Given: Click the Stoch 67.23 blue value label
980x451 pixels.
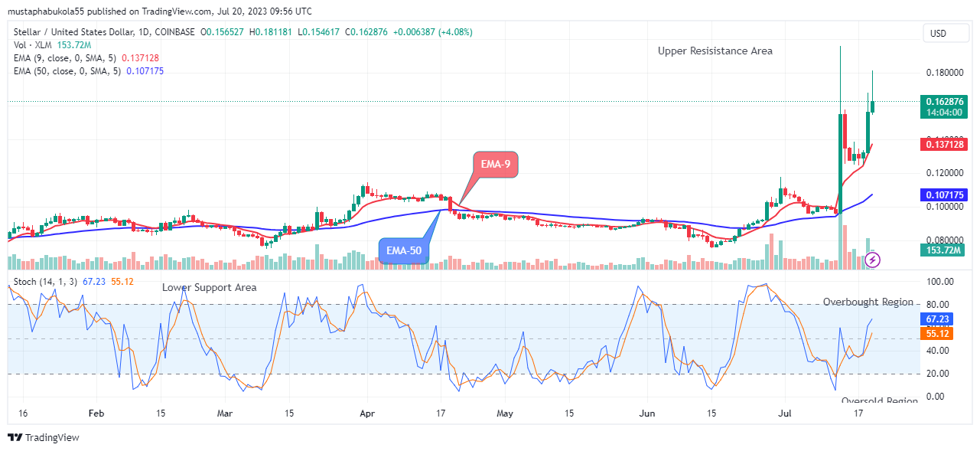Looking at the screenshot, I should [937, 320].
